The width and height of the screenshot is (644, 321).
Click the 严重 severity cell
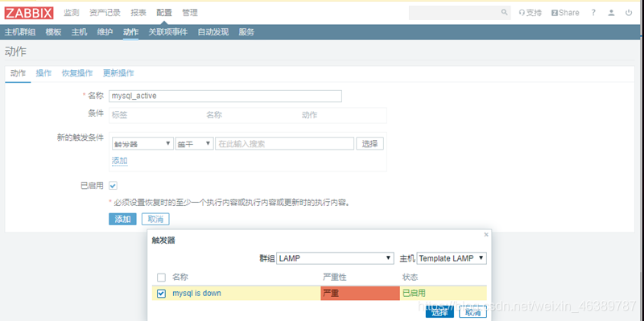[360, 294]
